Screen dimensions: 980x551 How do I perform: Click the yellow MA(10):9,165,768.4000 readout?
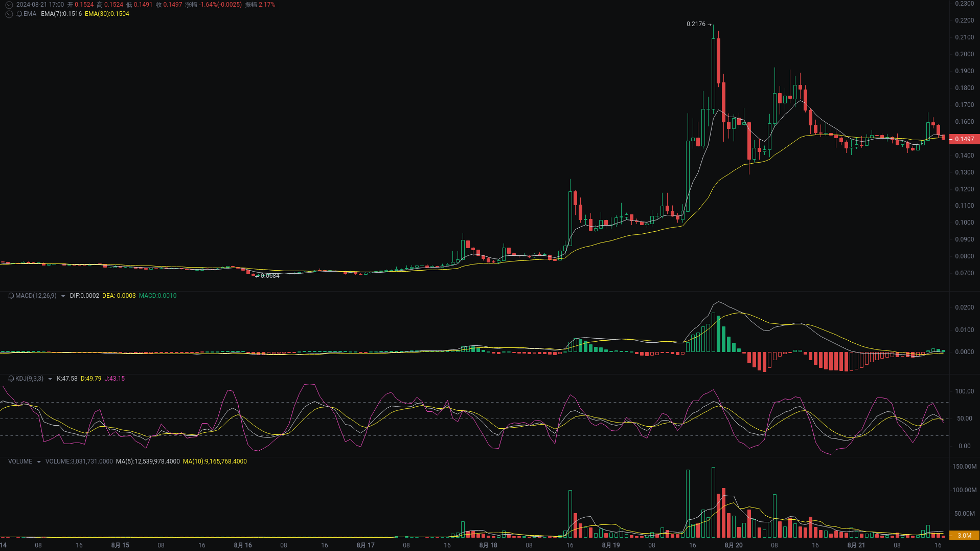(215, 461)
